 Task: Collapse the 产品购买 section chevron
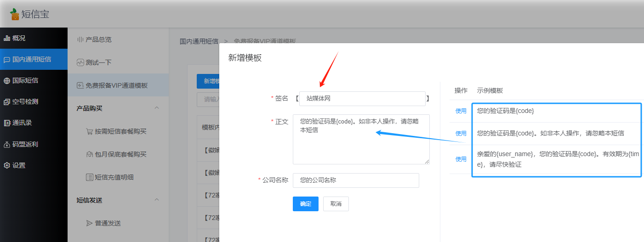[x=156, y=108]
